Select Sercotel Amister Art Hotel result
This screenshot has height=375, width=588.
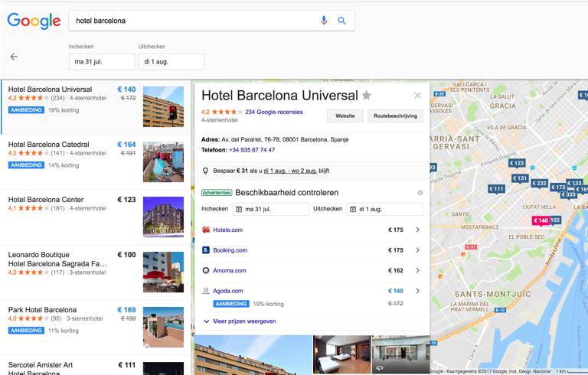95,366
